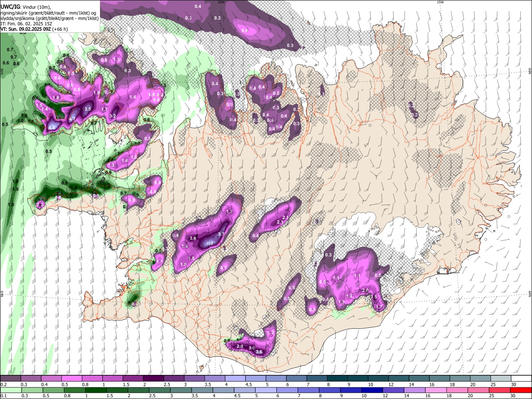The width and height of the screenshot is (532, 399).
Task: Click the 'slydda/snjókoma' legend description line
Action: (49, 18)
